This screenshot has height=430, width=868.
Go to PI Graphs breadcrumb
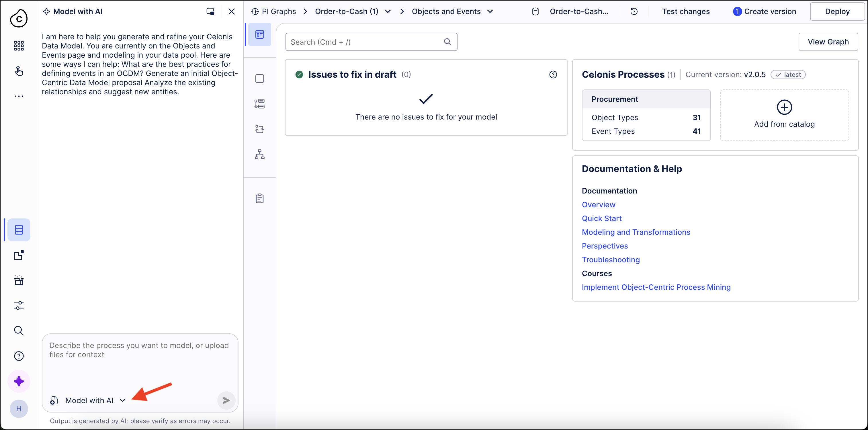pyautogui.click(x=273, y=11)
